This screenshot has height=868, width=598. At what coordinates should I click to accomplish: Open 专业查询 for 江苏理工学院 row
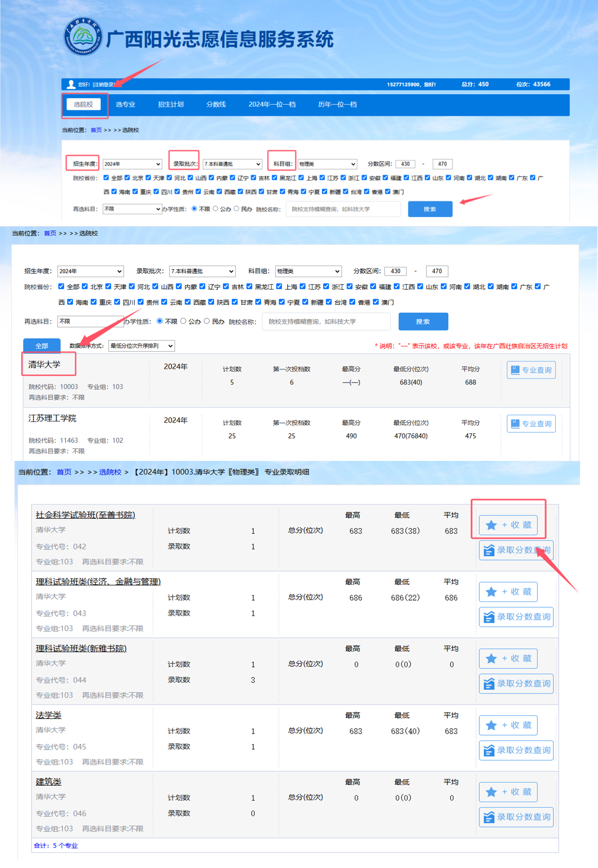point(531,424)
